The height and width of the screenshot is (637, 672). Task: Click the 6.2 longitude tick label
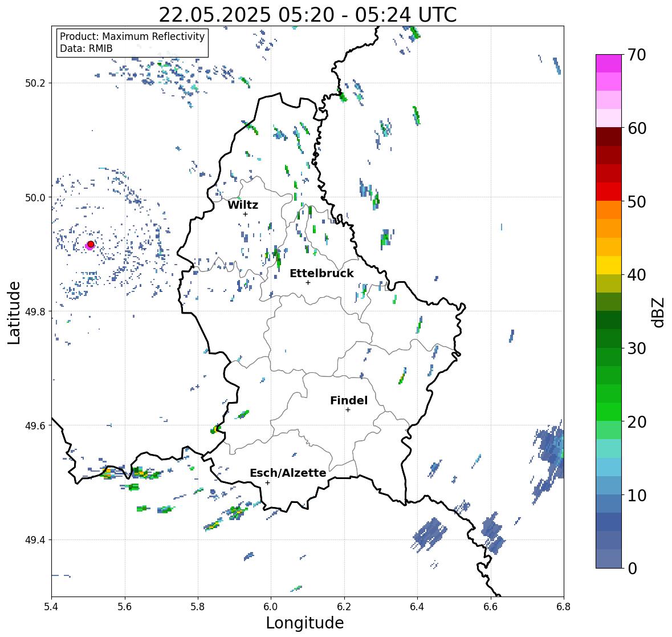point(344,607)
